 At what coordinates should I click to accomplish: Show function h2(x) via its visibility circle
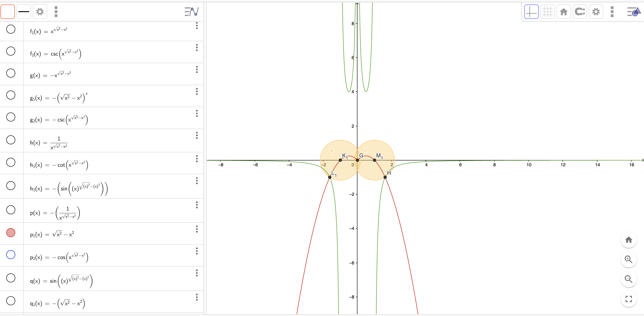coord(11,186)
